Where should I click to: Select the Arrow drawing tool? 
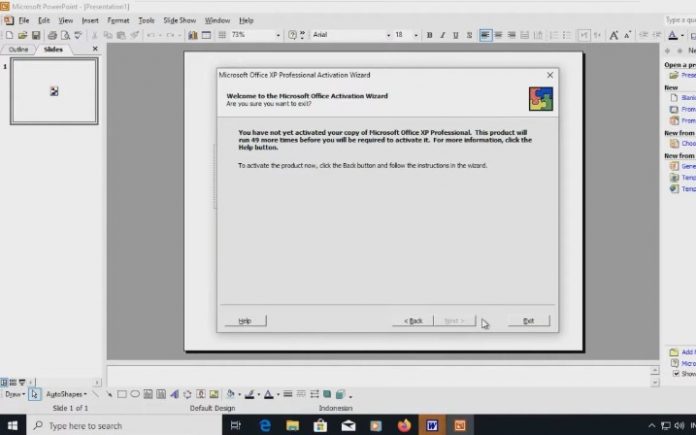109,394
